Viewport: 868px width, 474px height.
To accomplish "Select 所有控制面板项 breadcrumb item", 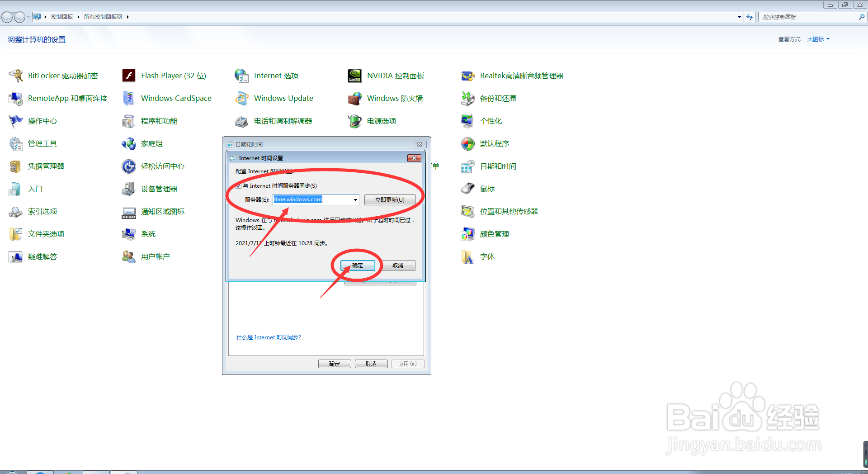I will tap(103, 17).
